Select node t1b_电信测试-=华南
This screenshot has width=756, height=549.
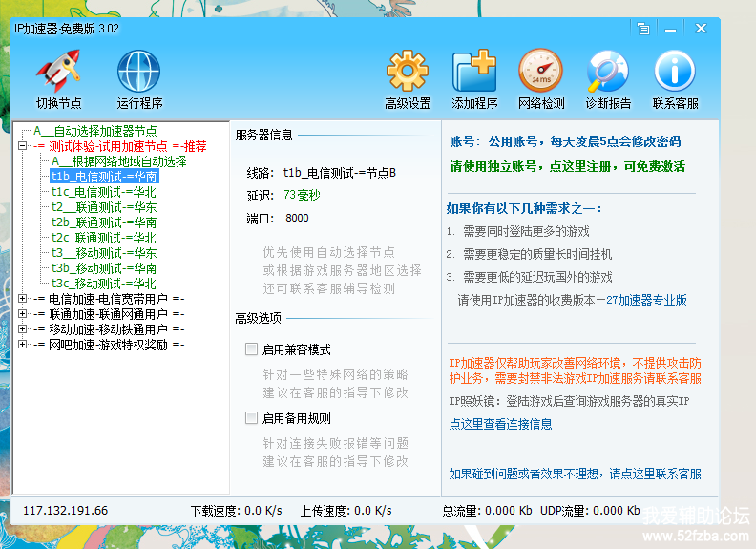(104, 177)
